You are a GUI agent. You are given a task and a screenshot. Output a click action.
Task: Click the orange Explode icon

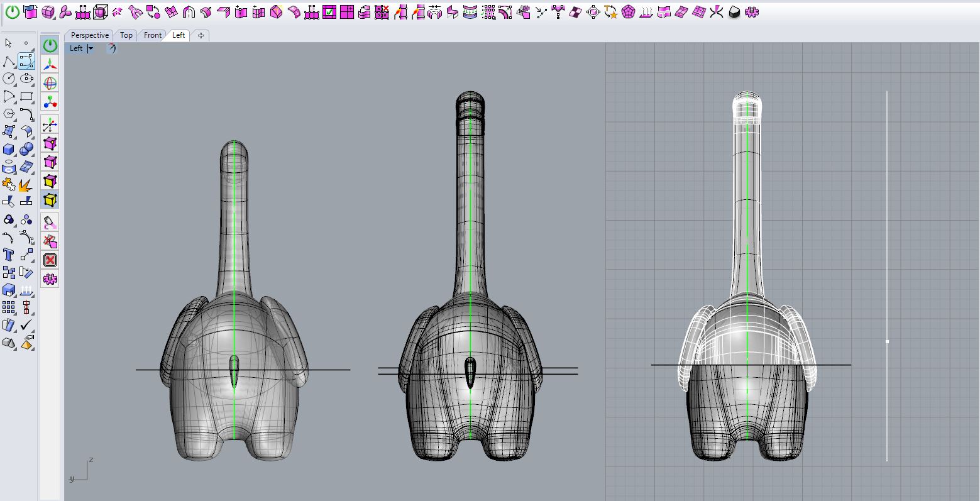tap(26, 184)
